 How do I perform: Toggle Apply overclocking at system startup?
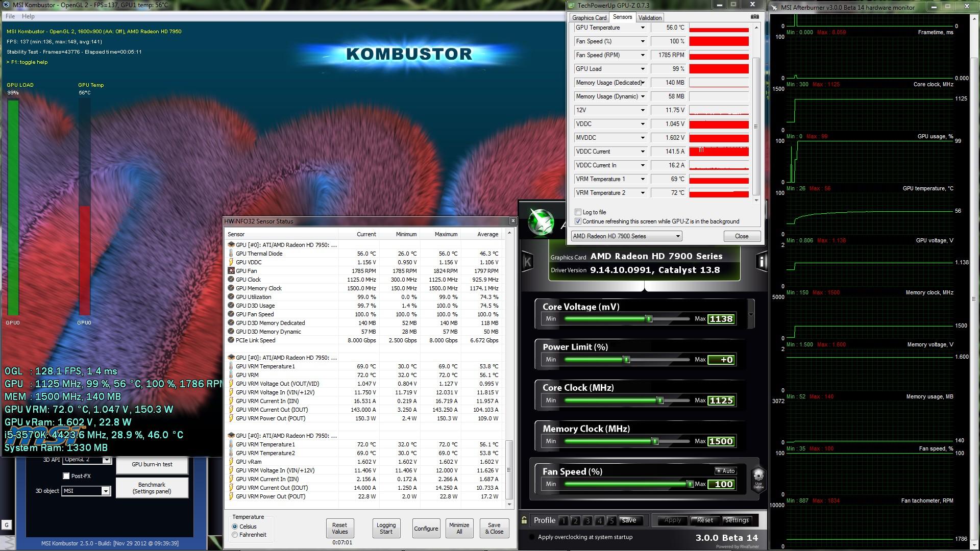532,537
